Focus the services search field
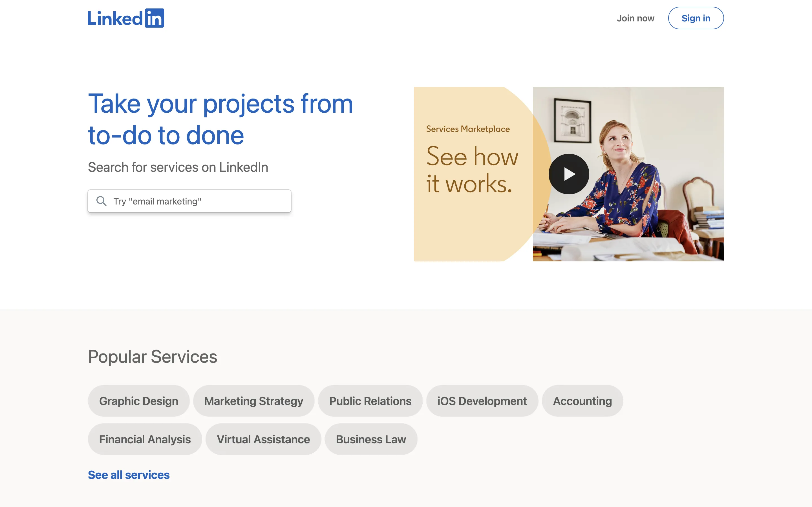812x507 pixels. (198, 201)
